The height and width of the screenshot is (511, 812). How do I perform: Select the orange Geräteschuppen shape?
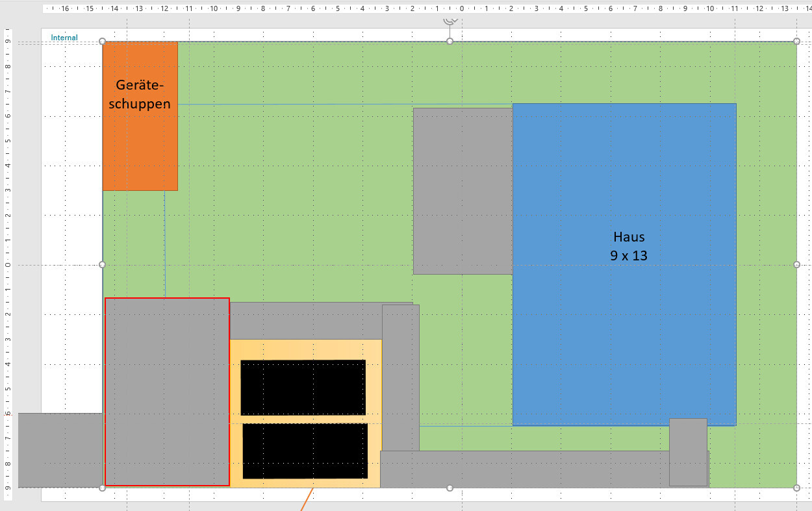tap(140, 143)
